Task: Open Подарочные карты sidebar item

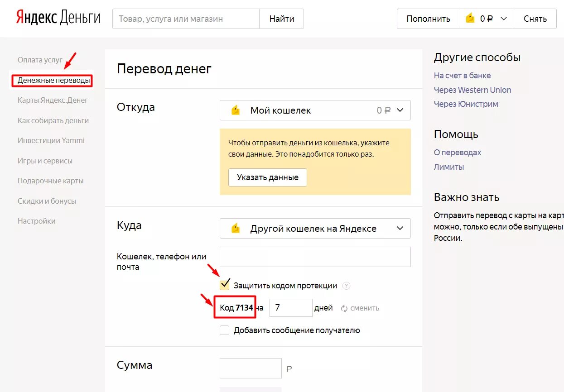Action: click(x=51, y=181)
